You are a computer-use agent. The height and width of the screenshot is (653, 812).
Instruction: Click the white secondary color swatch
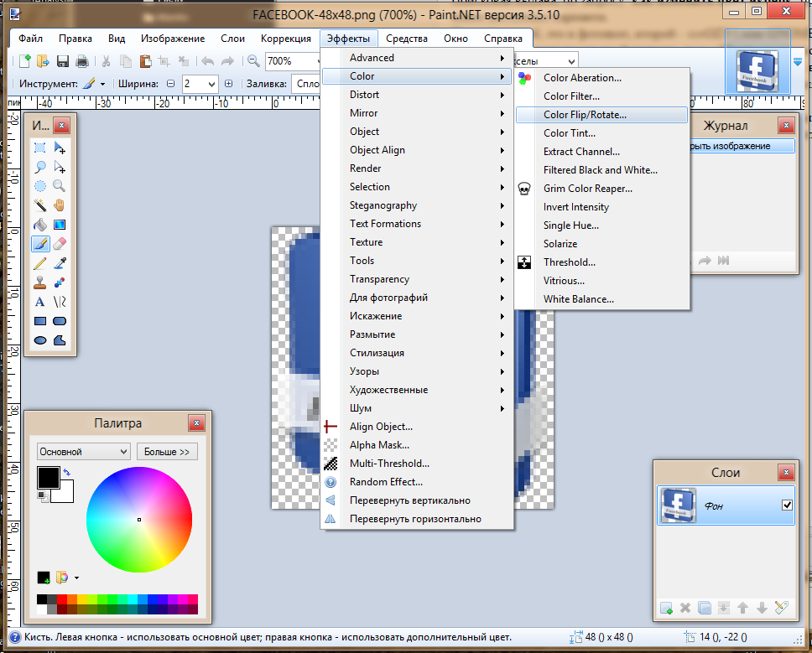[65, 494]
